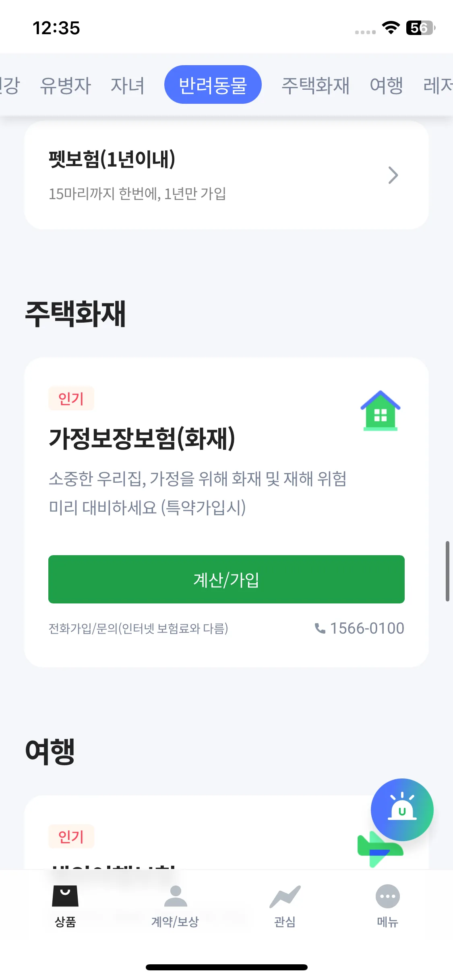453x980 pixels.
Task: Tap the phone icon beside 1566-0100
Action: (320, 628)
